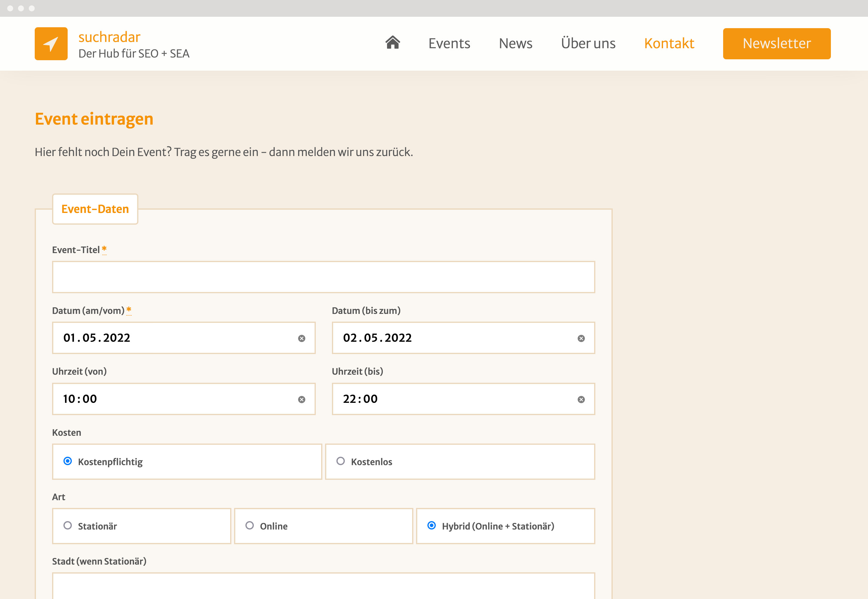Click the suchradar arrow logo icon

tap(51, 43)
